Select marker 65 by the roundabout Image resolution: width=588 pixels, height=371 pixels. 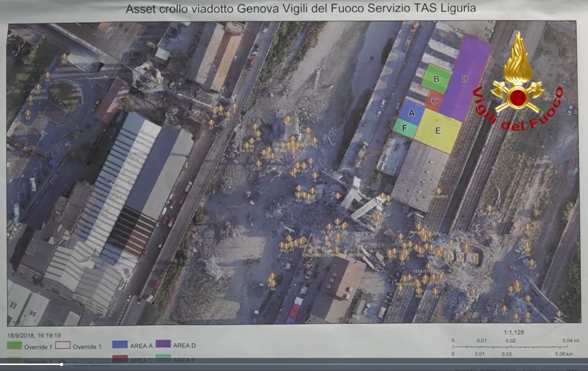coord(64,57)
